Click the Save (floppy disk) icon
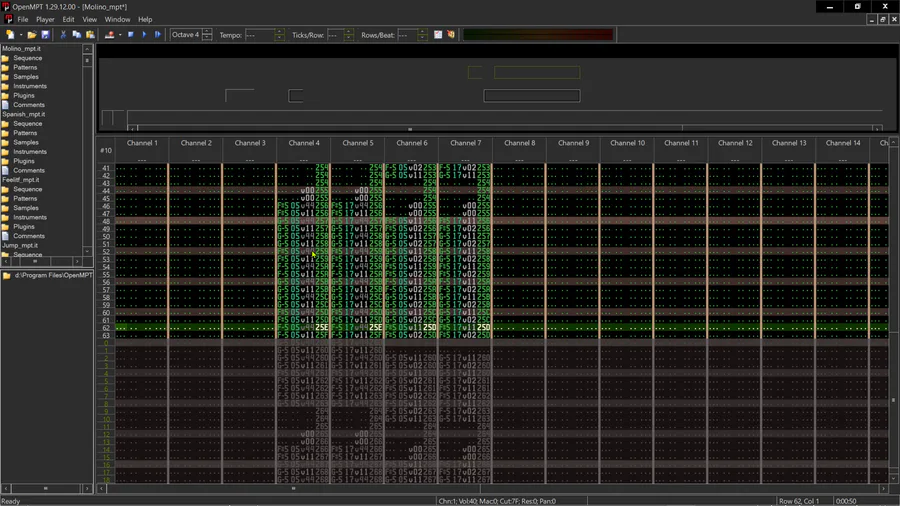This screenshot has height=506, width=900. pos(45,34)
